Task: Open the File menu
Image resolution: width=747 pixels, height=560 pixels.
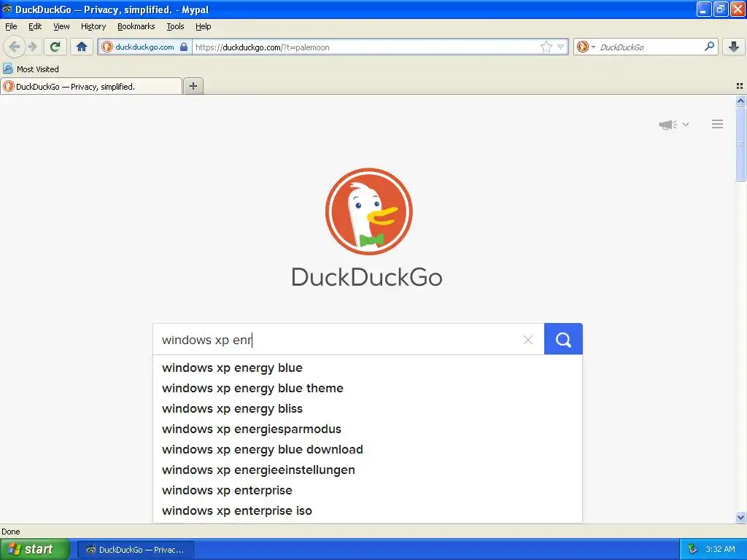Action: (x=11, y=26)
